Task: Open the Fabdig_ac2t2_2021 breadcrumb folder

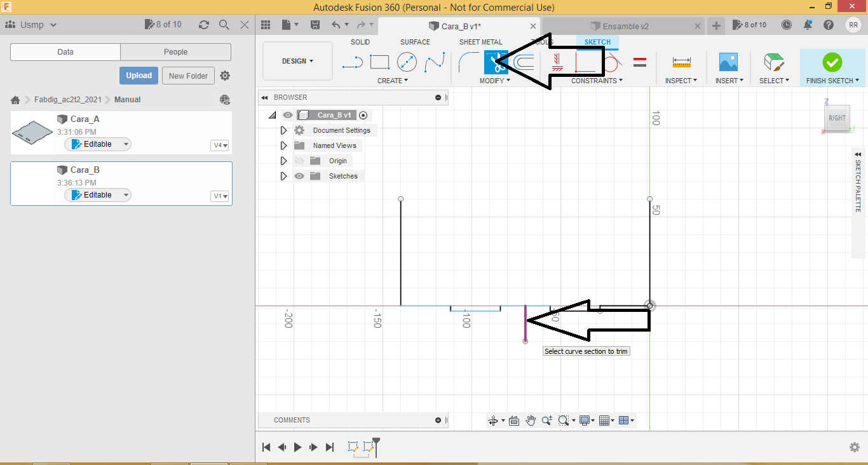Action: pos(67,100)
